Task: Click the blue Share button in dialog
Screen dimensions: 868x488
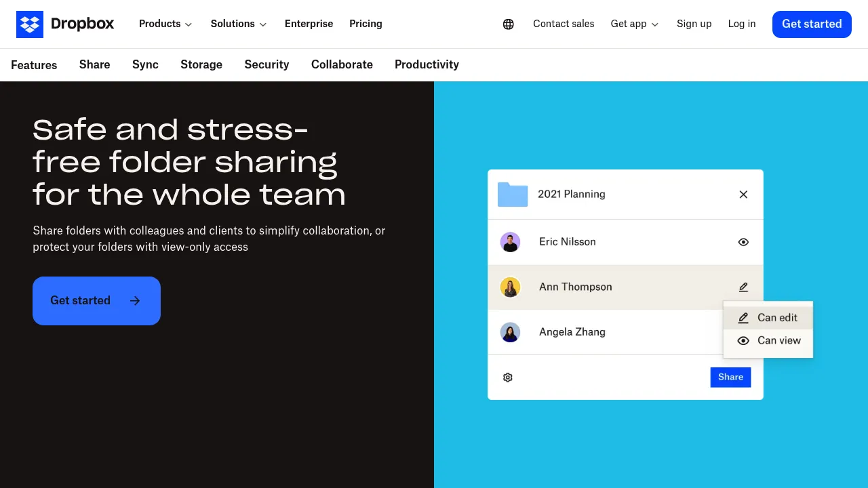Action: coord(730,378)
